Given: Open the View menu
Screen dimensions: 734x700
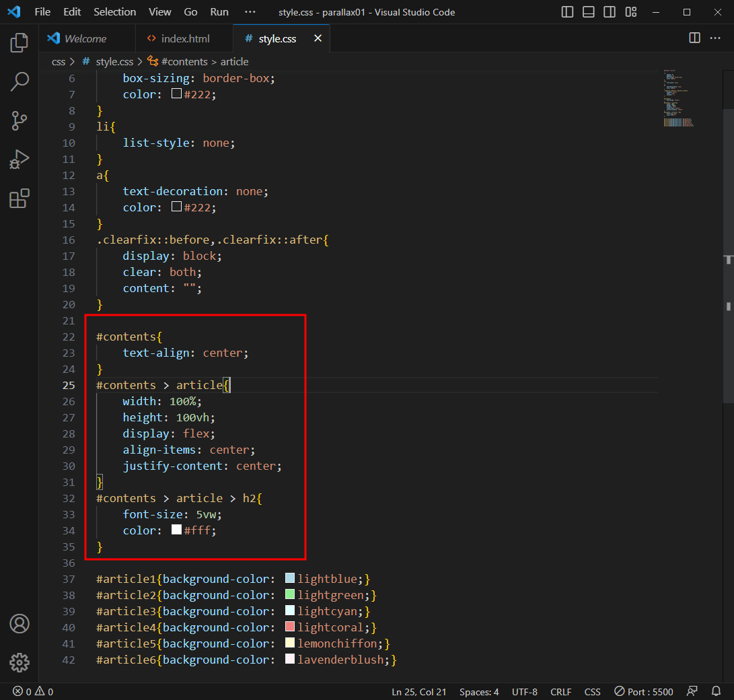Looking at the screenshot, I should (x=159, y=11).
